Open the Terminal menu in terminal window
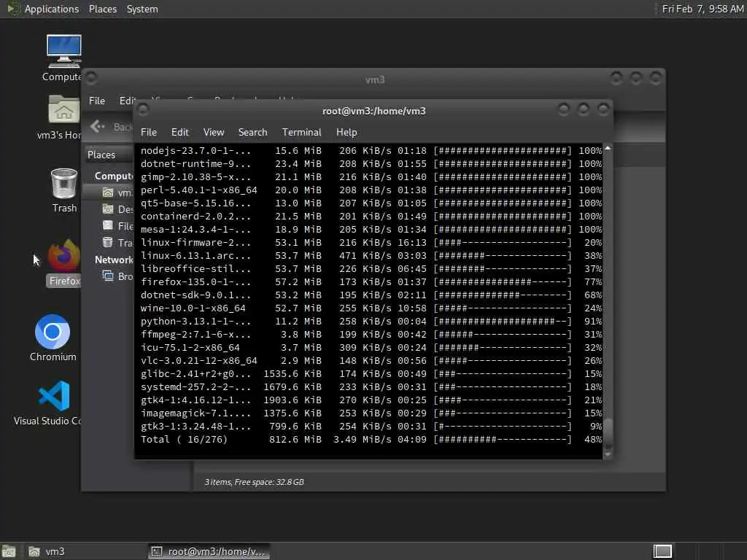The height and width of the screenshot is (560, 747). 301,132
